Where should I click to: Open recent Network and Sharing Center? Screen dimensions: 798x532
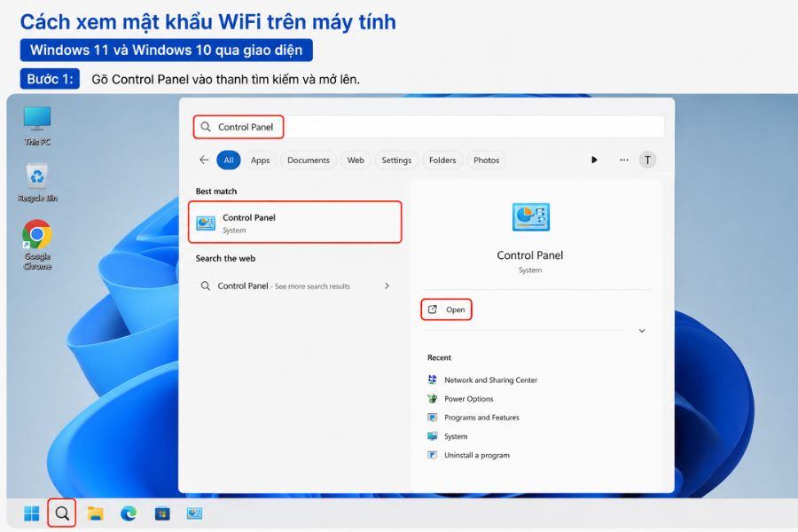[482, 379]
